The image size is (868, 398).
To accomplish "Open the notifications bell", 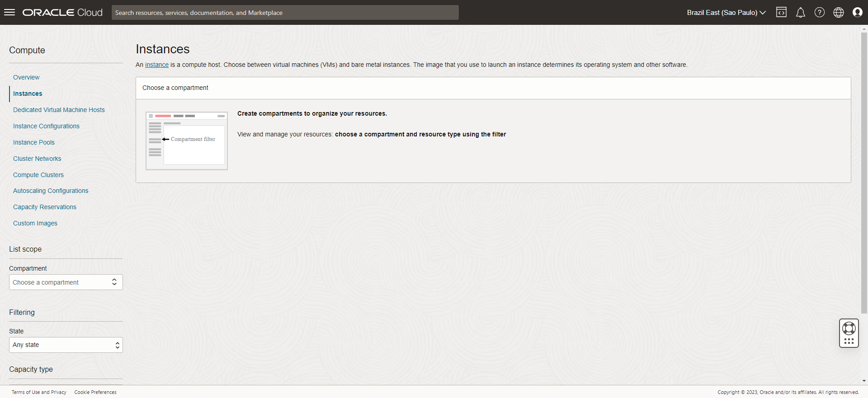I will [x=801, y=12].
